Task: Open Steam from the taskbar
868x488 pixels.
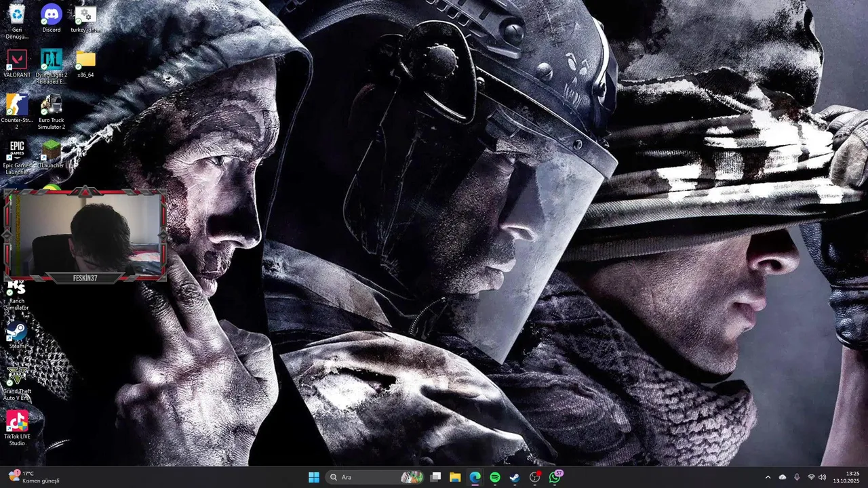Action: [x=515, y=477]
